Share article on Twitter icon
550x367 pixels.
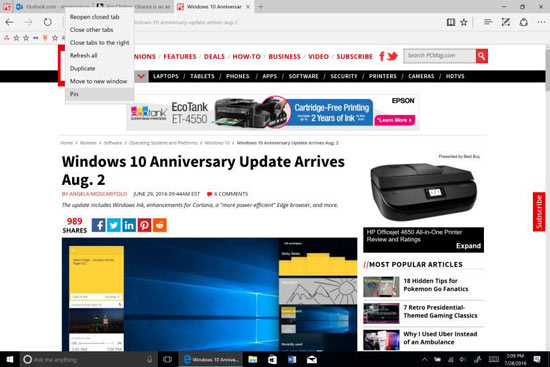click(114, 225)
